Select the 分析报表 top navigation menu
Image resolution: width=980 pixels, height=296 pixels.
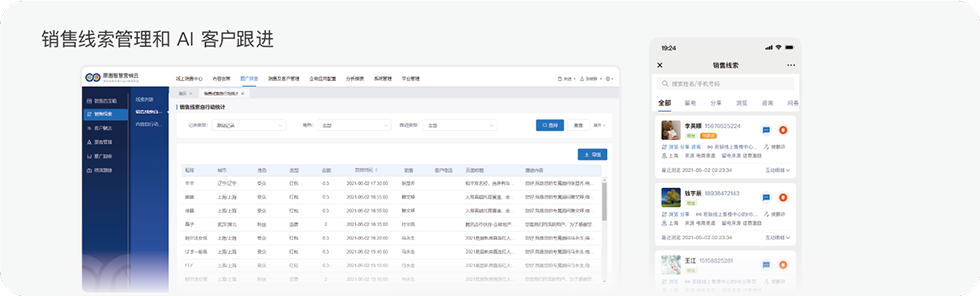tap(355, 78)
